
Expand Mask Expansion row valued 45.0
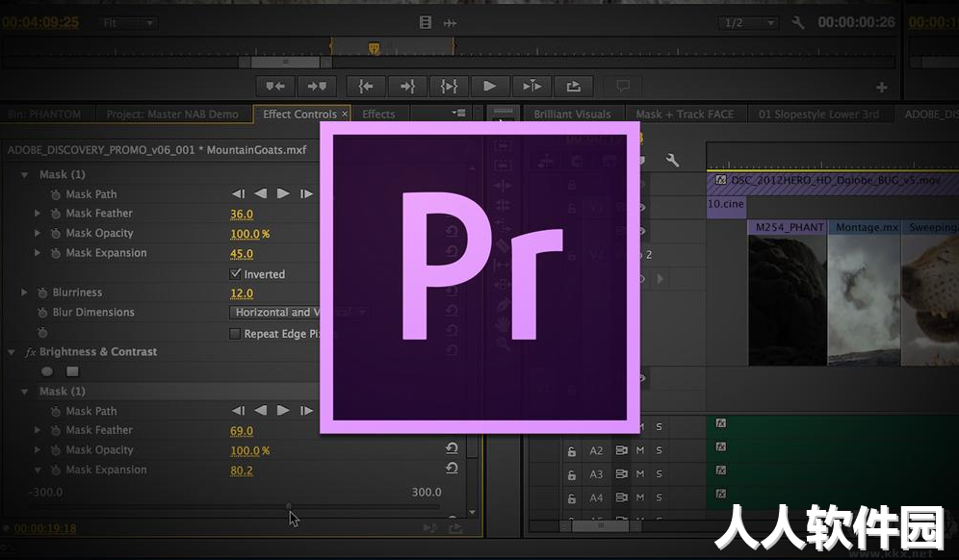pyautogui.click(x=38, y=252)
